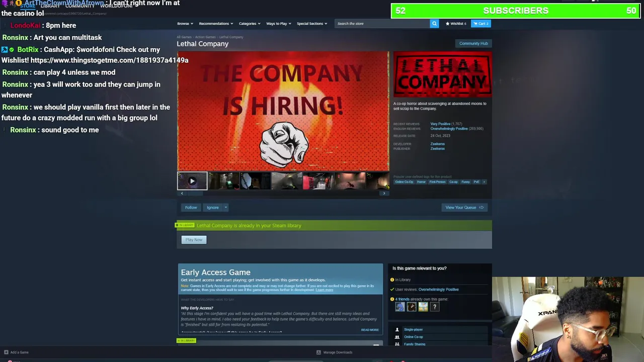The height and width of the screenshot is (362, 644).
Task: Click the PvE tag
Action: tap(476, 182)
